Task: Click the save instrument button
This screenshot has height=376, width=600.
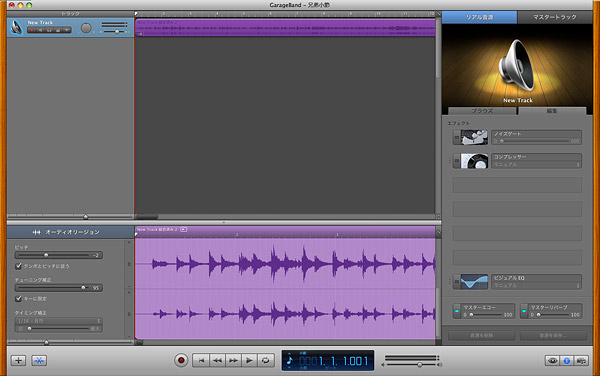Action: (x=553, y=335)
